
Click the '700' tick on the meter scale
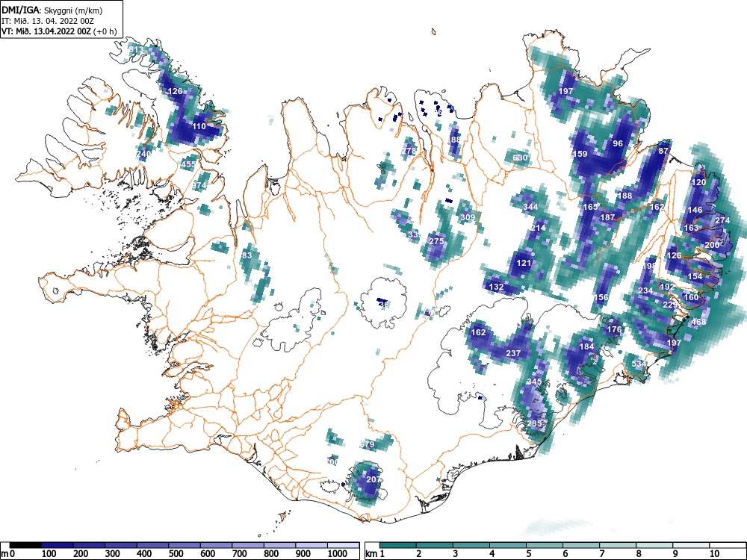point(240,554)
